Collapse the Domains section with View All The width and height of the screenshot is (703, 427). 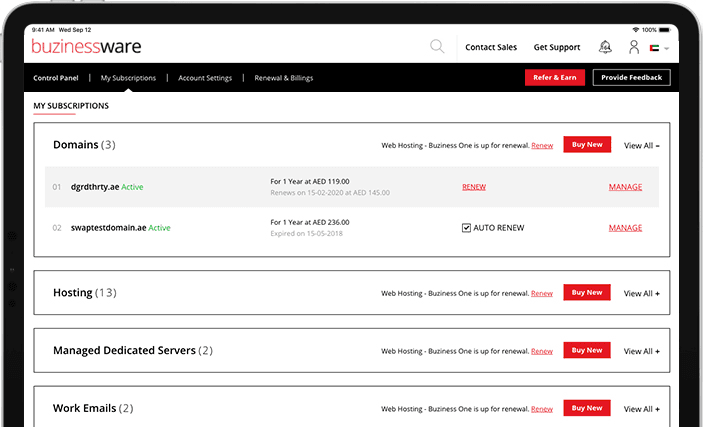click(641, 145)
